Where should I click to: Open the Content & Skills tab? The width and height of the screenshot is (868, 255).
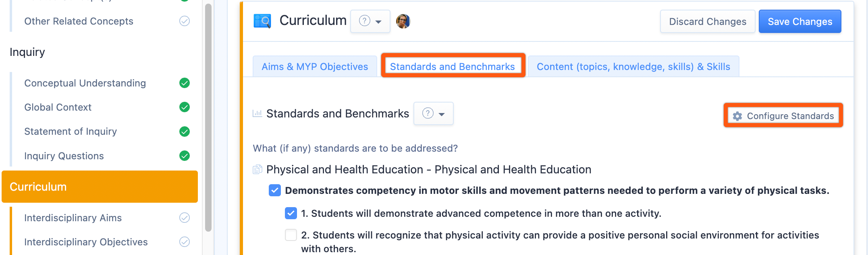pyautogui.click(x=633, y=67)
